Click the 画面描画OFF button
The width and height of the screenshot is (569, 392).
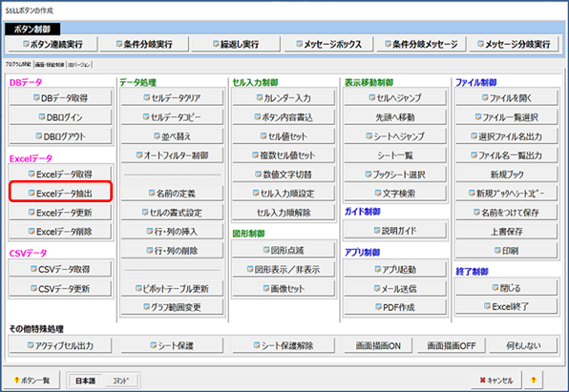[451, 345]
